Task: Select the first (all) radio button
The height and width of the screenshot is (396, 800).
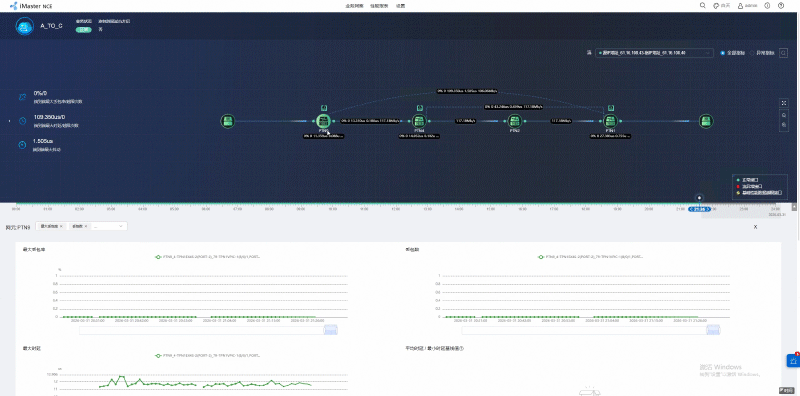Action: [x=722, y=53]
